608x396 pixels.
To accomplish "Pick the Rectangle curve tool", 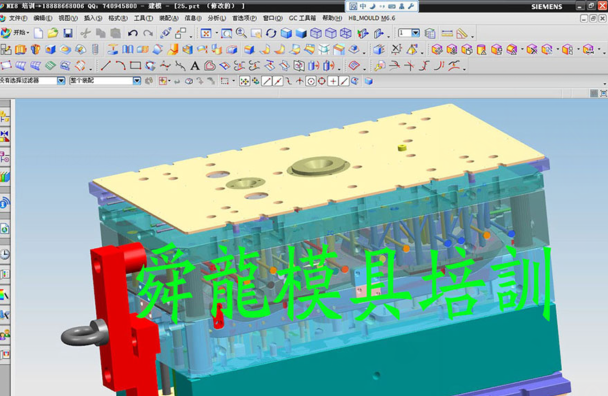I will 135,66.
